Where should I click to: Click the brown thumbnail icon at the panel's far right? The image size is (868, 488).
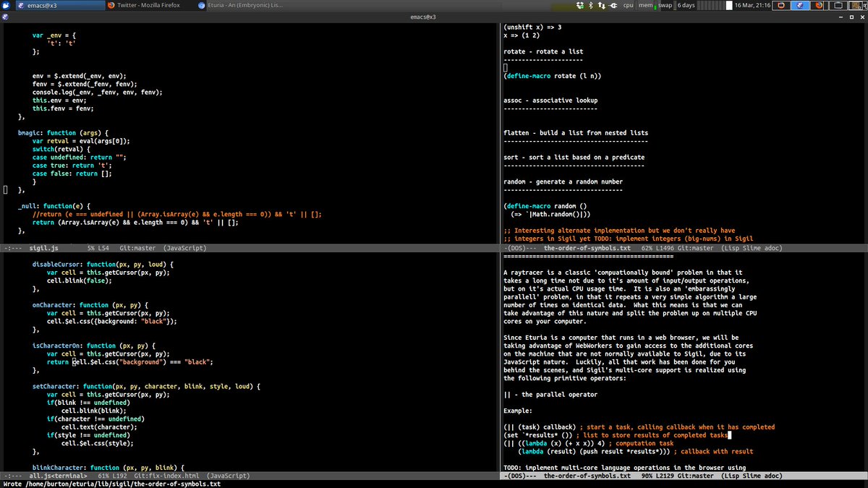coord(856,5)
